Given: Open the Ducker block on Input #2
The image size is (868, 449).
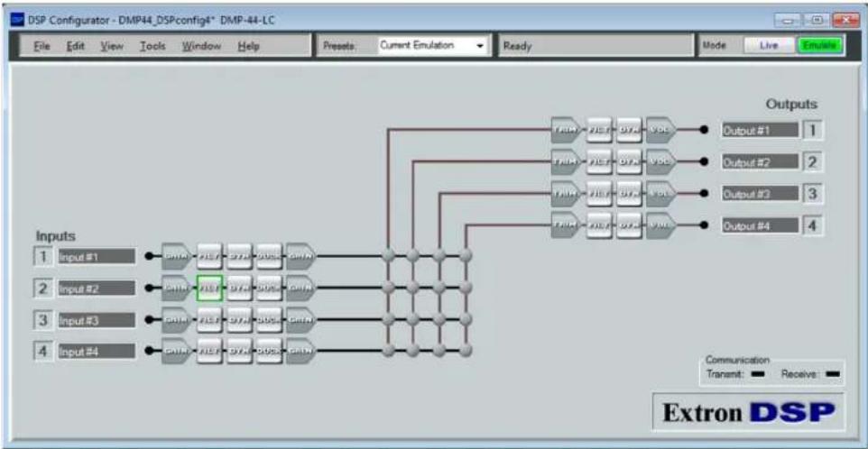Looking at the screenshot, I should point(269,289).
